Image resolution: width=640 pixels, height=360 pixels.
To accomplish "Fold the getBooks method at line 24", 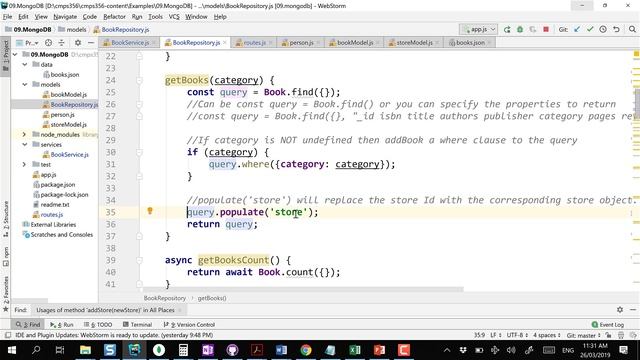I will point(139,80).
